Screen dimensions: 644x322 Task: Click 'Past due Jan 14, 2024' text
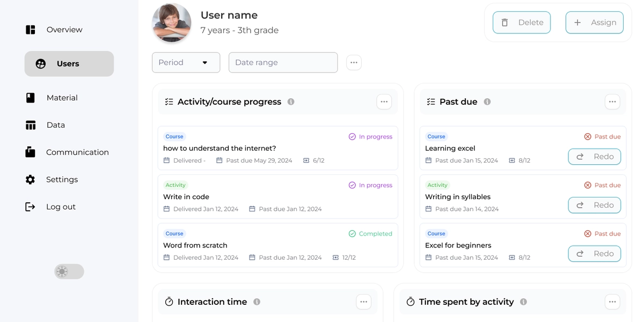tap(467, 209)
